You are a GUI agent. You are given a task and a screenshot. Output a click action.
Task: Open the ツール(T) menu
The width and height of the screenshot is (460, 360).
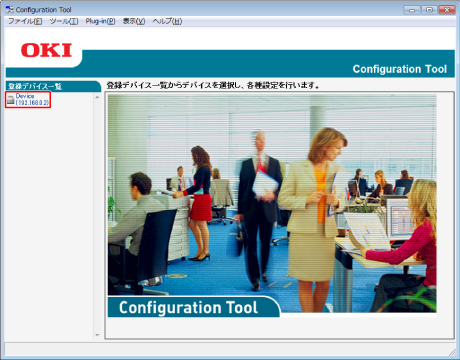coord(64,21)
